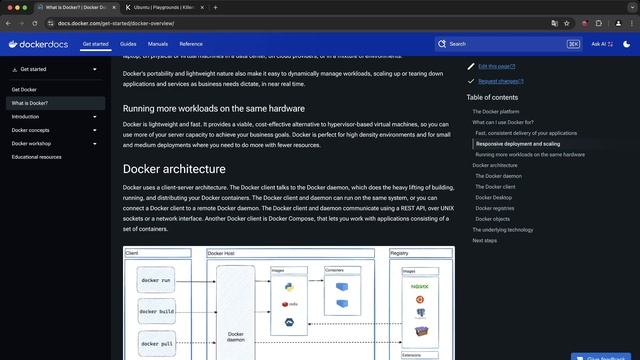Close the Ubuntu Playgrounds tab
Image resolution: width=640 pixels, height=360 pixels.
tap(202, 7)
